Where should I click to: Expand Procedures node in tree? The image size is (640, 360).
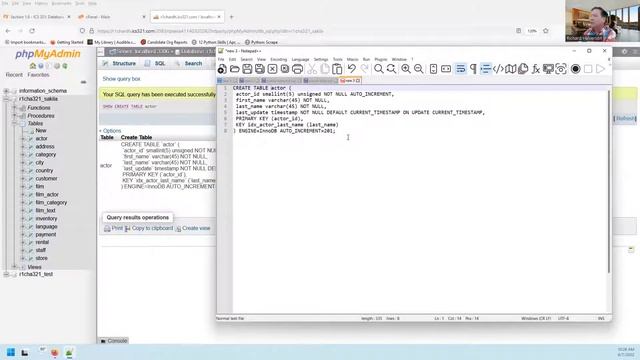(15, 116)
